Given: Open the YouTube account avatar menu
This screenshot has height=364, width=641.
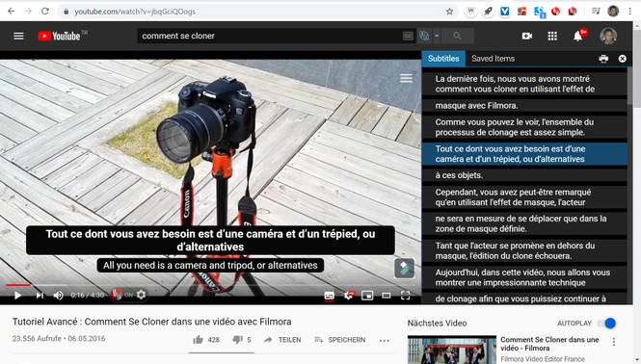Looking at the screenshot, I should pos(608,36).
